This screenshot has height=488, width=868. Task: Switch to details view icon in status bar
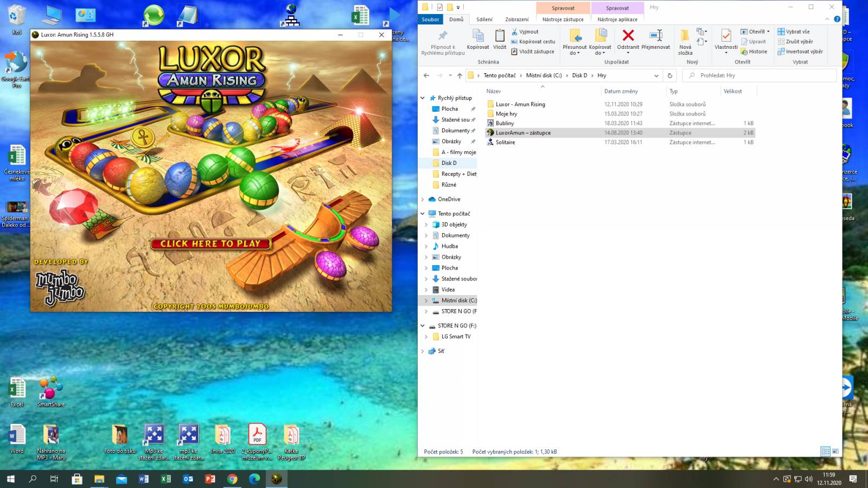(825, 451)
